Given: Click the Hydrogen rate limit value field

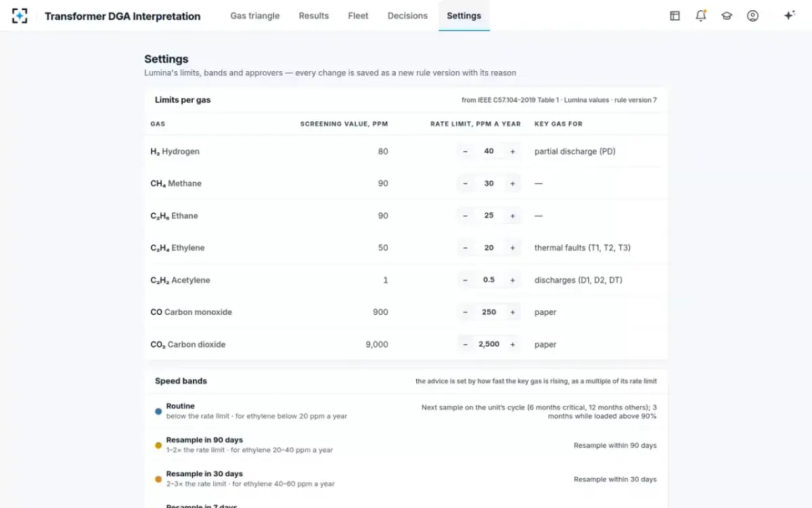Looking at the screenshot, I should tap(489, 152).
